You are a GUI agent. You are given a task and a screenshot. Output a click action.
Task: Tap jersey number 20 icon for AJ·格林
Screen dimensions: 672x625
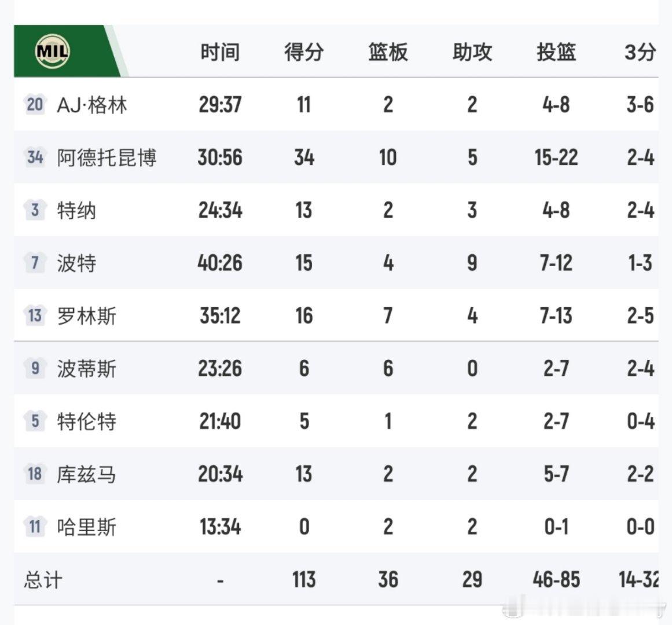[x=35, y=104]
